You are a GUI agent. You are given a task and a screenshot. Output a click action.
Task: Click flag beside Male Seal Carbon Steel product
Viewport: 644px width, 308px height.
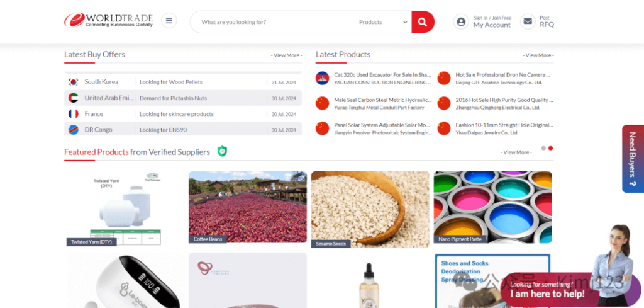[x=323, y=103]
